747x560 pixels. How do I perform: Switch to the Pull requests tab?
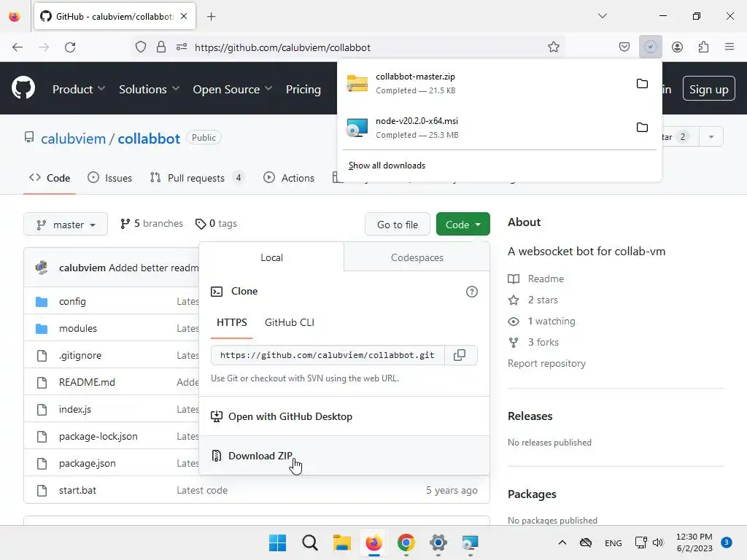point(197,178)
